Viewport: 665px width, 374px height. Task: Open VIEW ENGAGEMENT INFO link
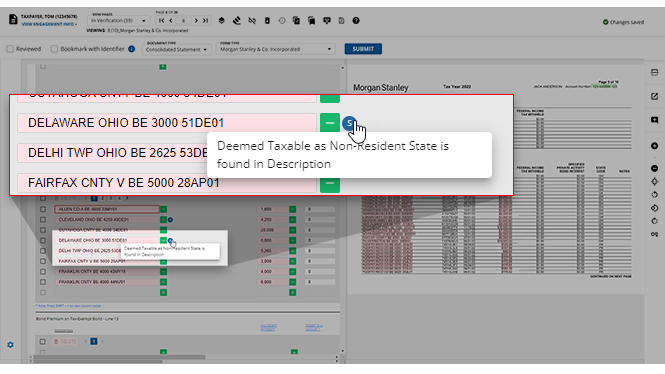[x=49, y=24]
